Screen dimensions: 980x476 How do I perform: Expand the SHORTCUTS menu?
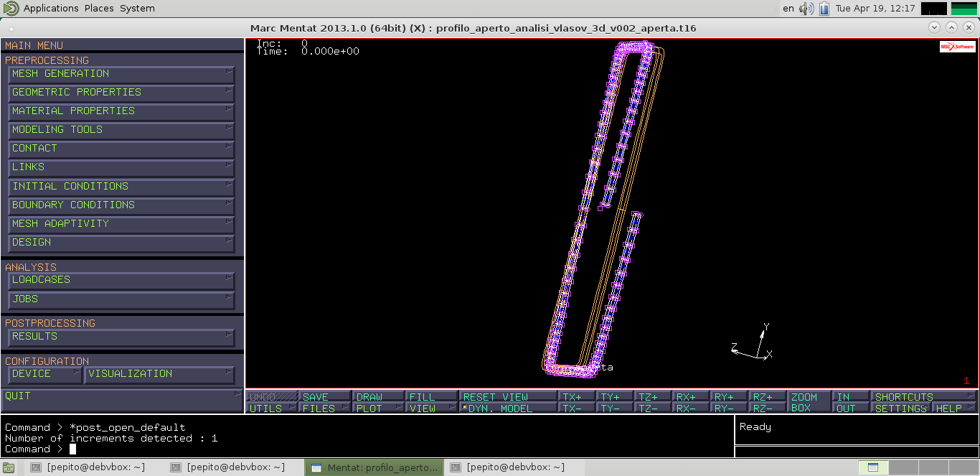tap(924, 396)
